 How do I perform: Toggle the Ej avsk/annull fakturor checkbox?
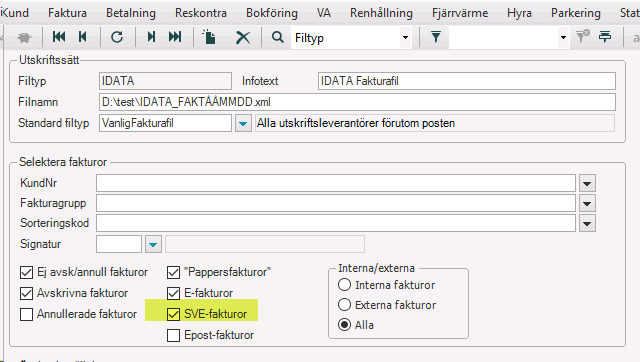[x=27, y=272]
